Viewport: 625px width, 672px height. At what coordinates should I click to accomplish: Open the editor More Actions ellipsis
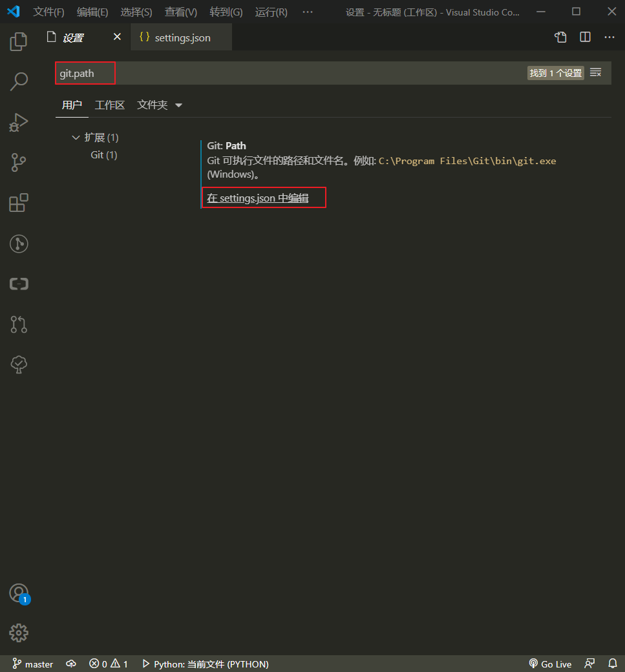(609, 37)
